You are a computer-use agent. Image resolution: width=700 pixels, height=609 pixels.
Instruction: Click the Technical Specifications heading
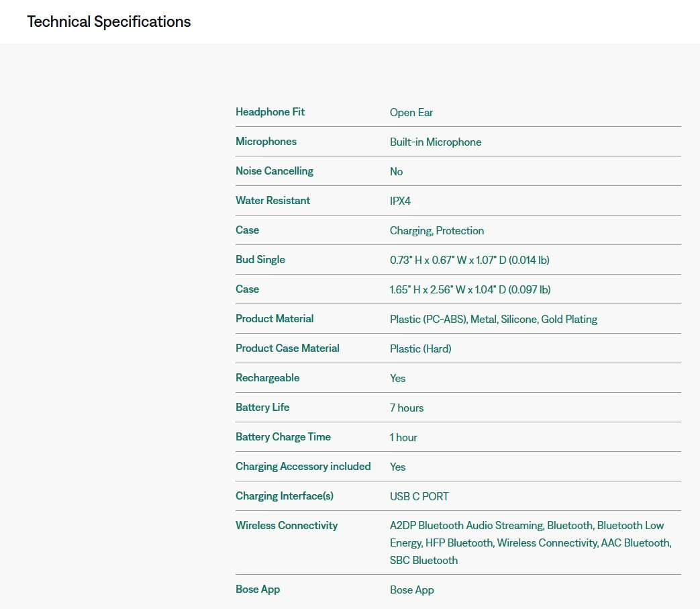(x=109, y=21)
